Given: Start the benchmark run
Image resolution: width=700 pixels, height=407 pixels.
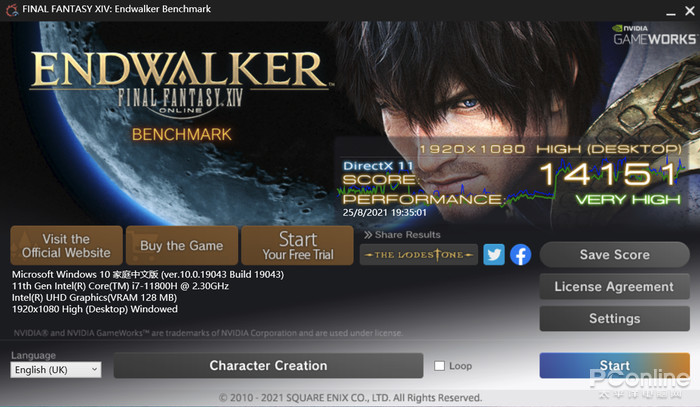Looking at the screenshot, I should point(615,365).
